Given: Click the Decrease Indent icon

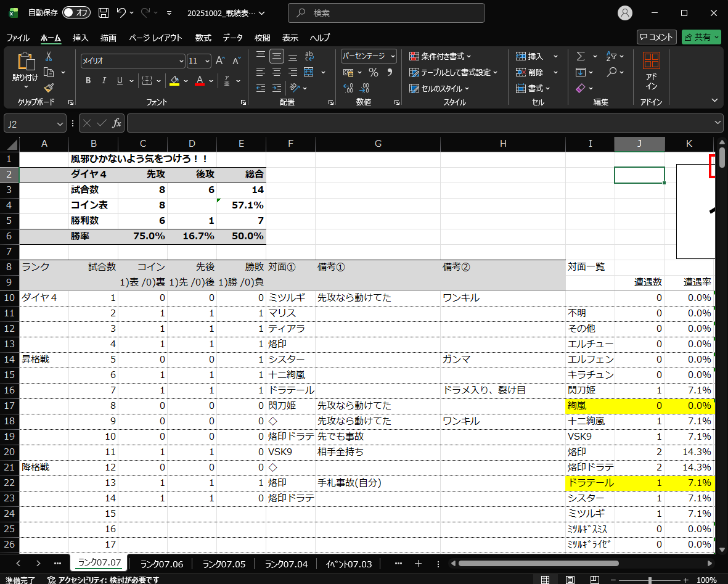Looking at the screenshot, I should coord(261,88).
